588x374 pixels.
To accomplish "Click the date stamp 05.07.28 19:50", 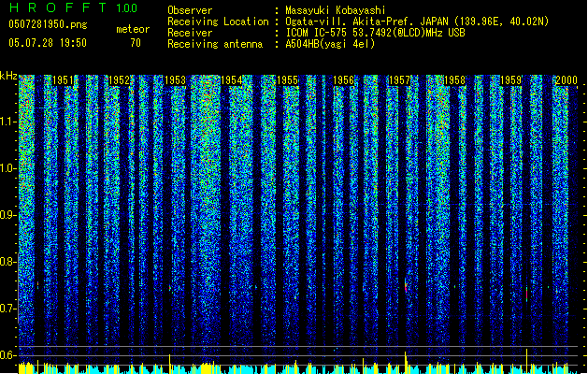I will [x=48, y=43].
